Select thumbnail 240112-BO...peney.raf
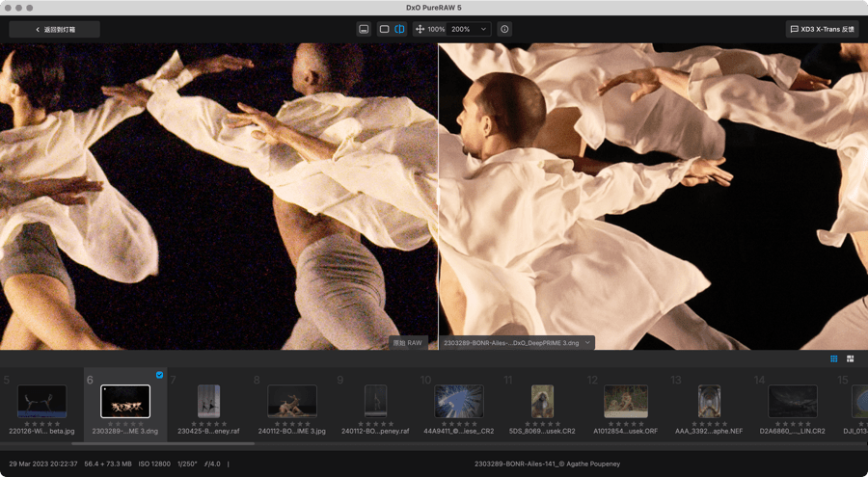The image size is (868, 477). (x=375, y=401)
